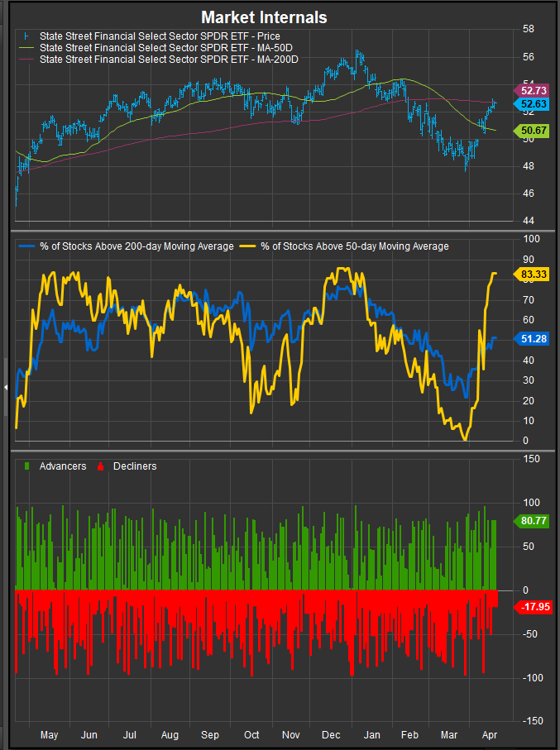560x750 pixels.
Task: Expand the side panel with the left-edge arrow
Action: 6,386
